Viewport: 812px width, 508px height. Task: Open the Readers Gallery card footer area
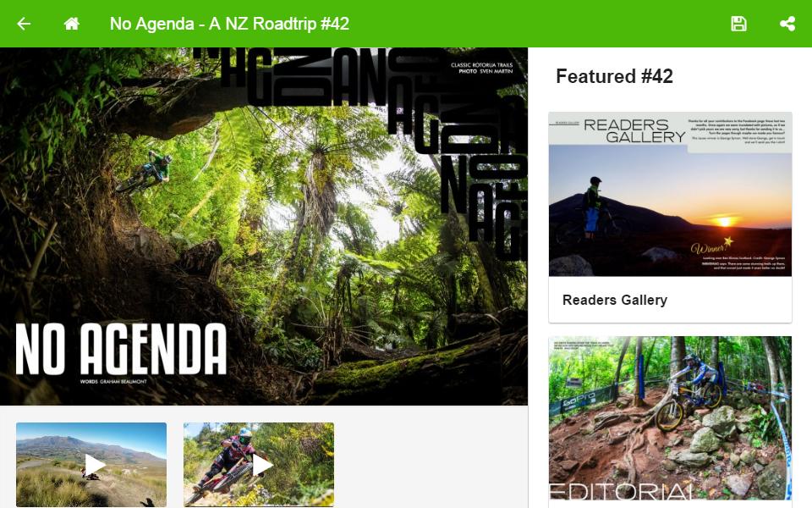[670, 300]
